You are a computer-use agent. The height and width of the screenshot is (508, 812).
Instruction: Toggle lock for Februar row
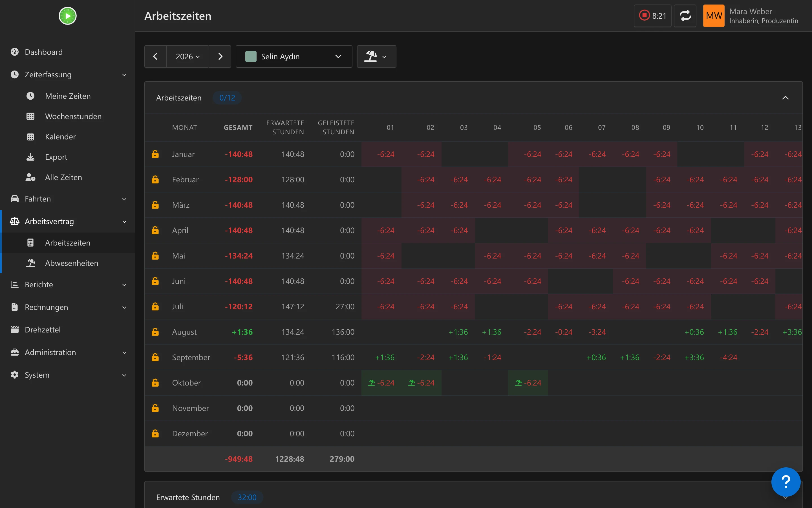[155, 179]
